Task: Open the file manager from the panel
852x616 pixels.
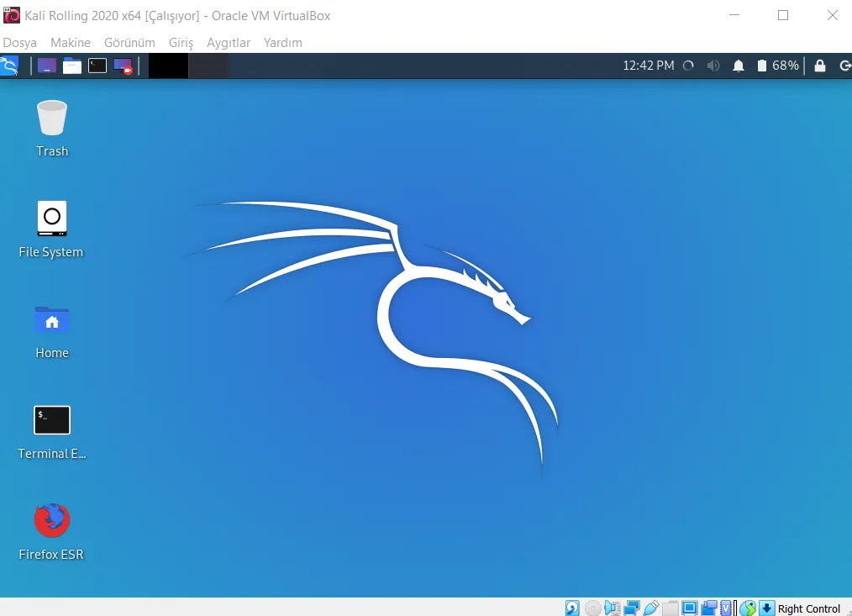Action: [71, 66]
